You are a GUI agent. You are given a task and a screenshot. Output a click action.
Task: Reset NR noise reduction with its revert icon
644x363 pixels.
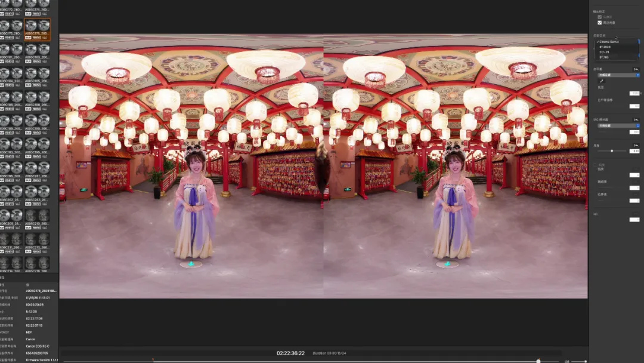point(634,214)
